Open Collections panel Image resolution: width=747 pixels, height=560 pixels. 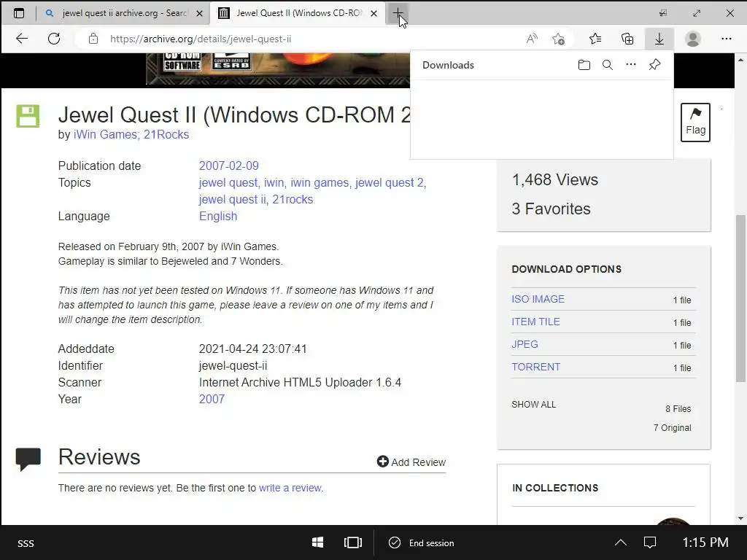coord(627,39)
